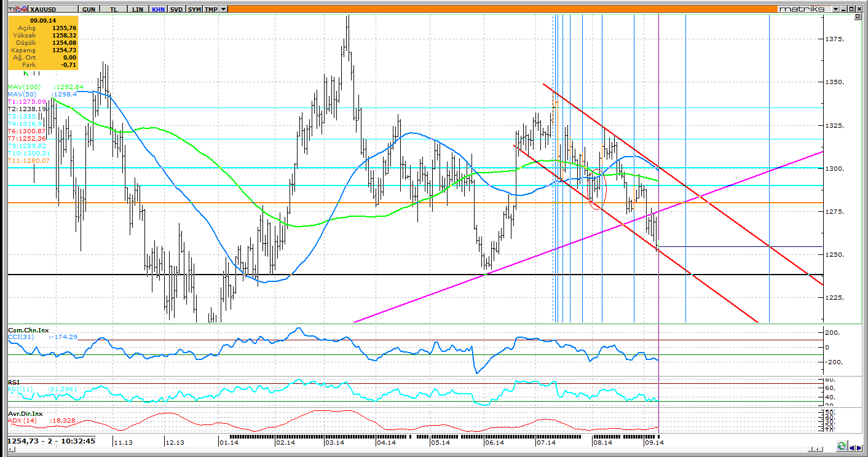Click the T9:1289.82 trend label
The width and height of the screenshot is (868, 457).
point(27,146)
